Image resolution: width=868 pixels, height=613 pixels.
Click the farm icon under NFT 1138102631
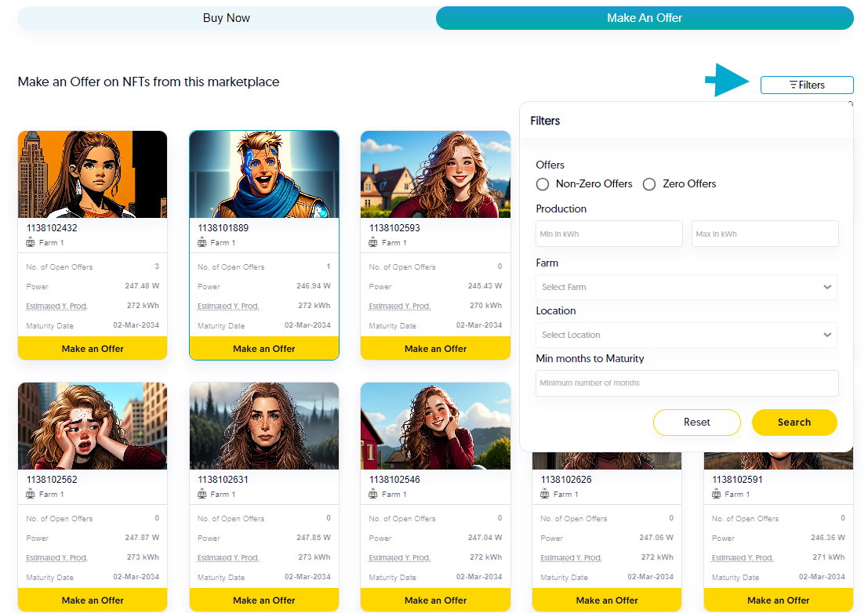(202, 495)
